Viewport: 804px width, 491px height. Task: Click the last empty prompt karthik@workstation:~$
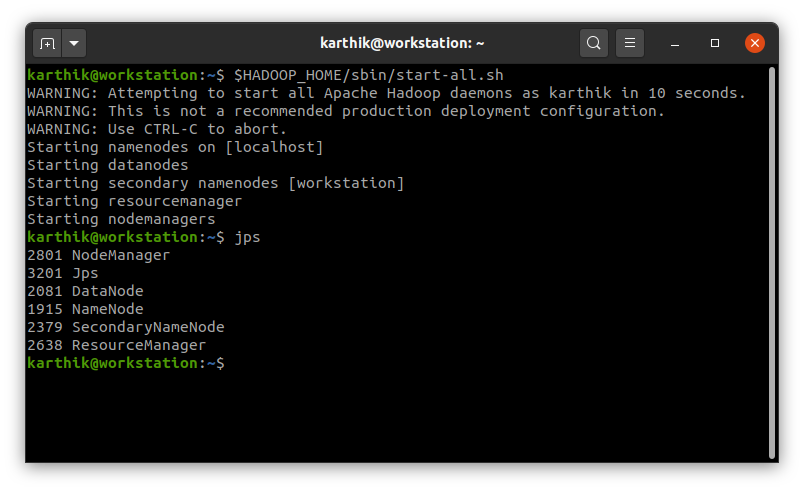[x=126, y=363]
